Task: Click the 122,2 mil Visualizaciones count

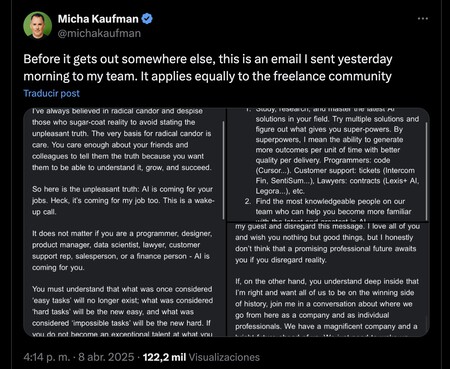Action: pos(201,357)
